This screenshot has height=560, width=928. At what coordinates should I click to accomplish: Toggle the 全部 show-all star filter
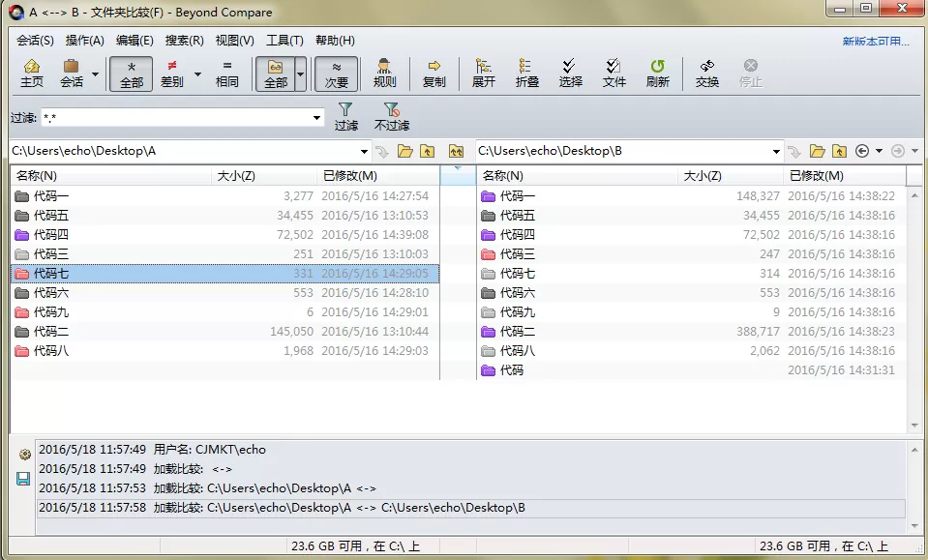point(132,74)
